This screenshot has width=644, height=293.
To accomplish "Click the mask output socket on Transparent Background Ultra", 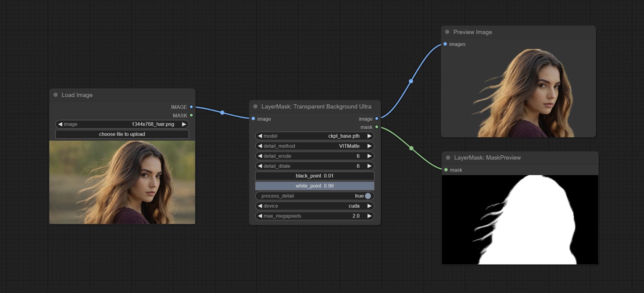I will click(377, 127).
